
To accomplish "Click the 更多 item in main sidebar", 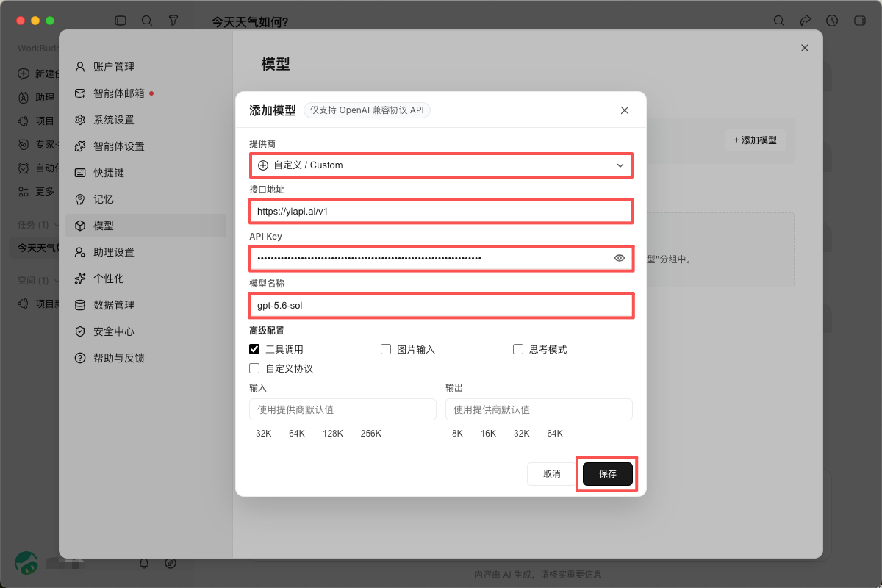I will [37, 191].
